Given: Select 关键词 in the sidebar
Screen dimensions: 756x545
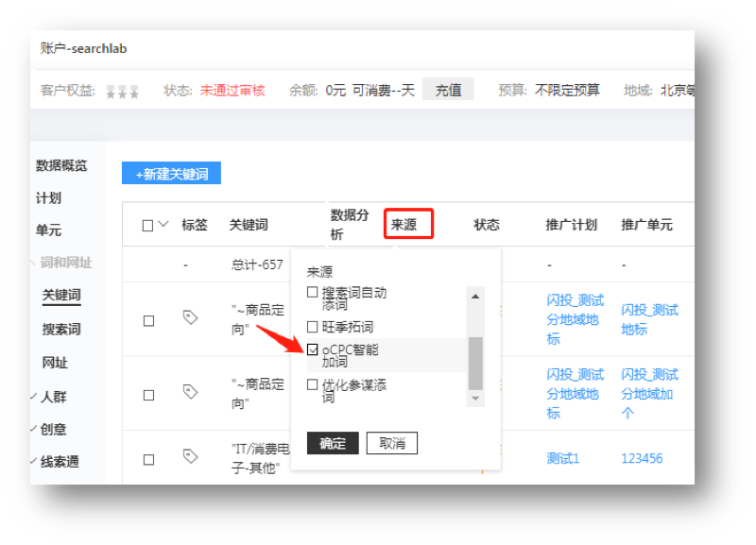Looking at the screenshot, I should point(61,295).
